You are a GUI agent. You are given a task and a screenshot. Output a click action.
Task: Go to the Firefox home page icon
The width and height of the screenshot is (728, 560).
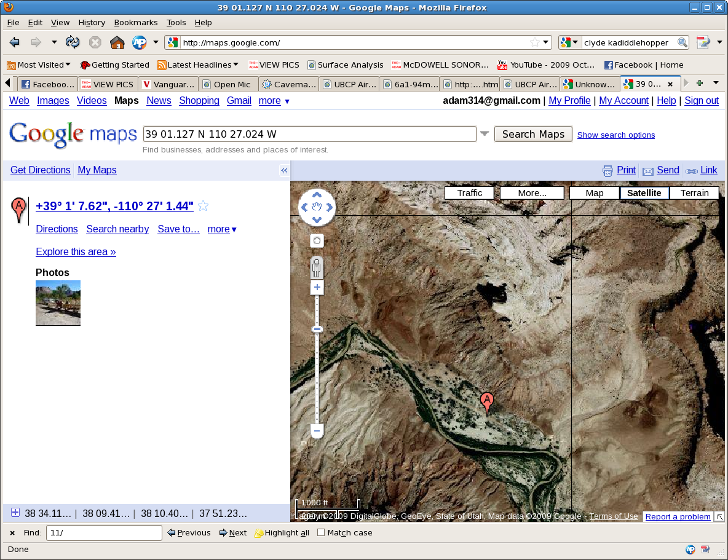point(117,42)
